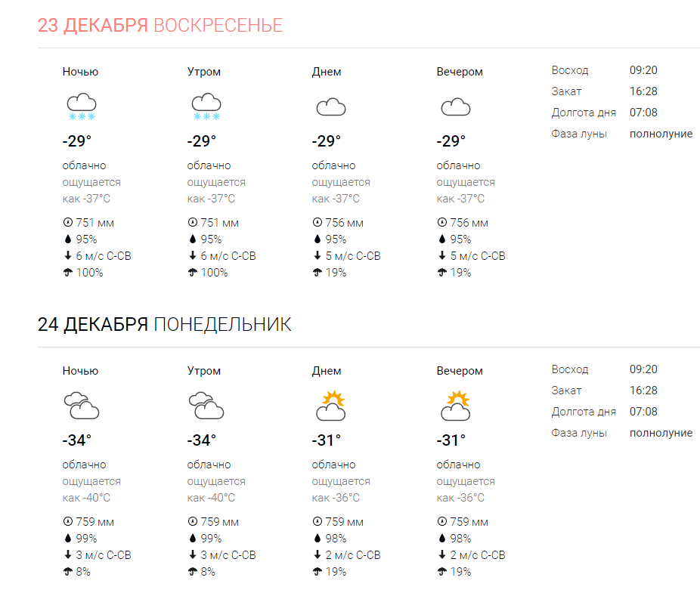Click the sun and cloud icon for Monday Днем
Image resolution: width=700 pixels, height=596 pixels.
(x=330, y=406)
